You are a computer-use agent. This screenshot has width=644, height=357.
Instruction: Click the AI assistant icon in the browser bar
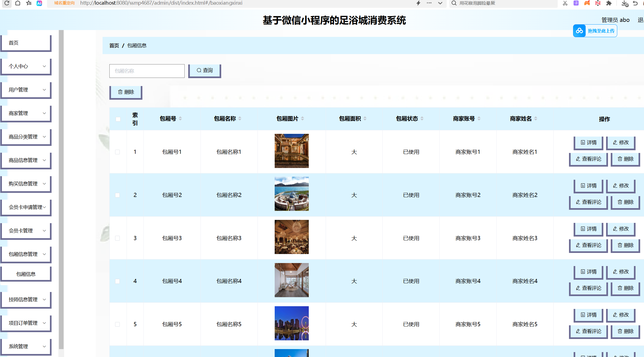point(39,3)
